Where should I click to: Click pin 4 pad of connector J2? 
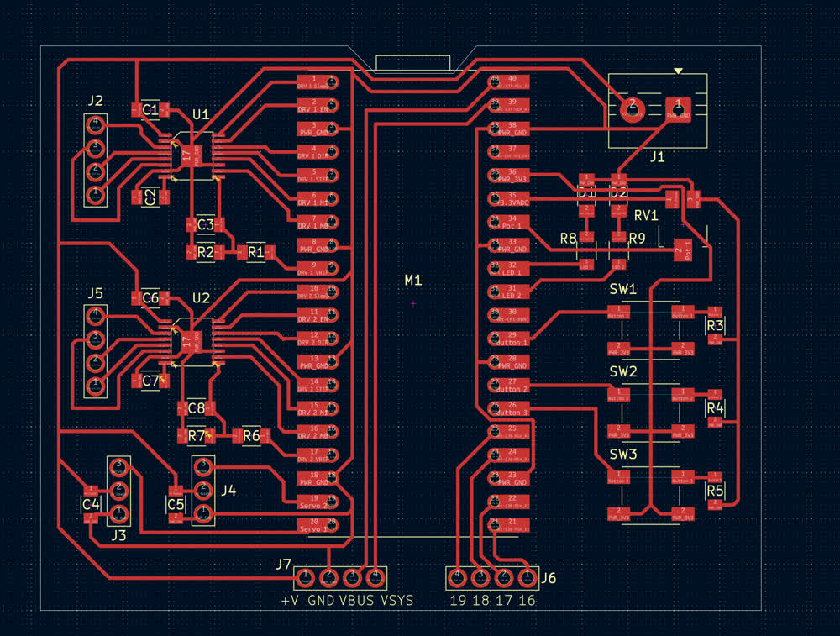[97, 124]
